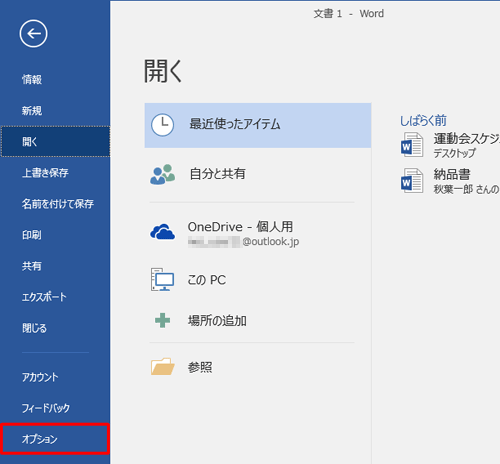Choose 場所の追加 option

point(258,321)
